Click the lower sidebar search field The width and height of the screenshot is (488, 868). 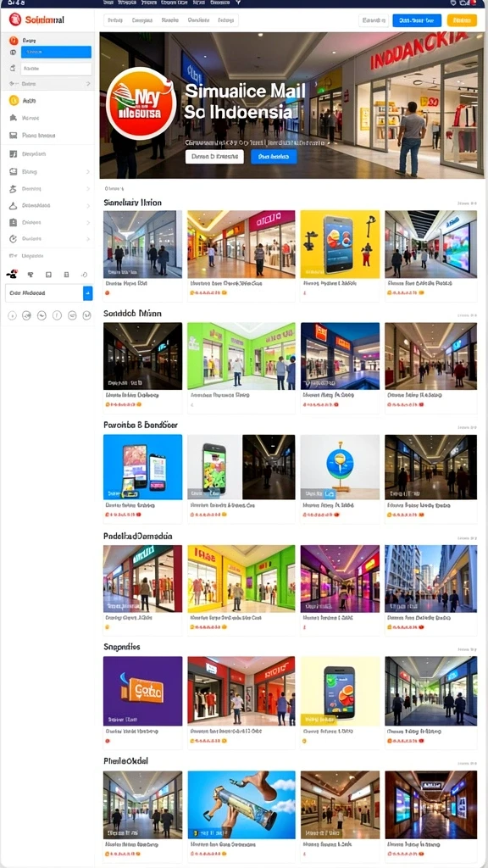click(x=44, y=292)
